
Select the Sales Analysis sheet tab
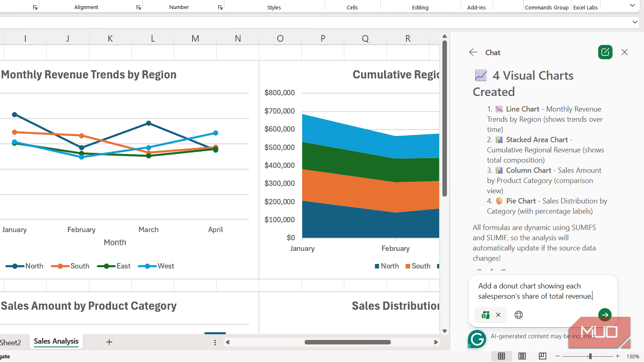click(56, 341)
